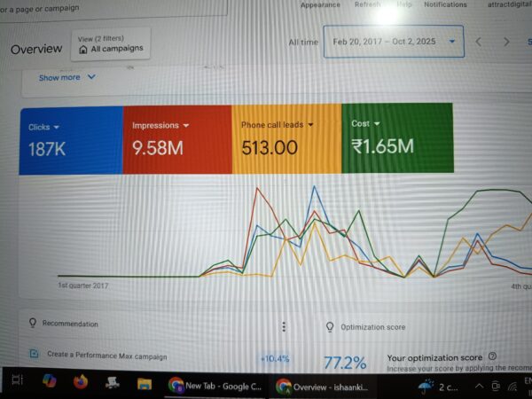This screenshot has height=399, width=532.
Task: Open the date range picker dropdown
Action: [453, 41]
